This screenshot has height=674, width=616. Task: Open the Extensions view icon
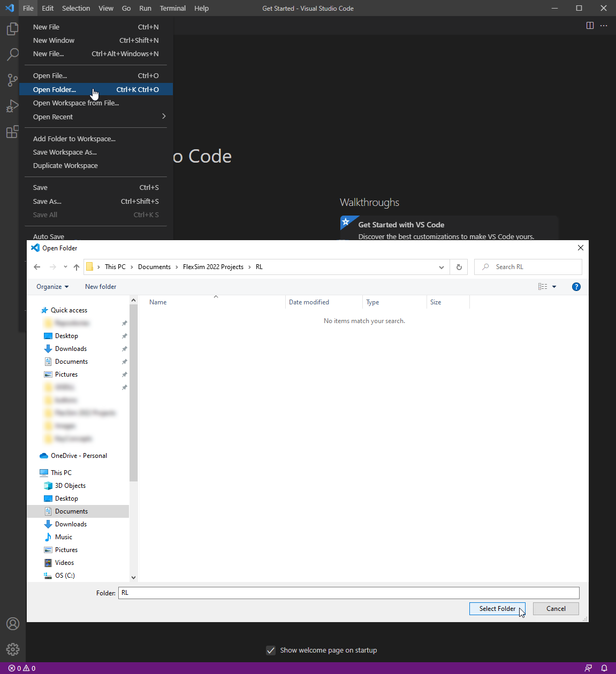(x=12, y=132)
